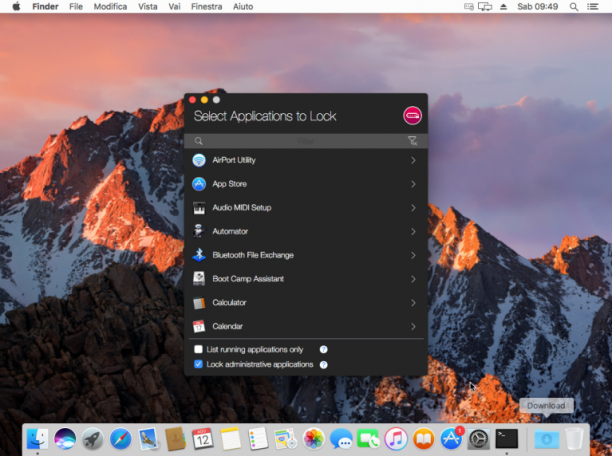Open FaceTime from the Dock
The height and width of the screenshot is (456, 612).
pos(368,438)
